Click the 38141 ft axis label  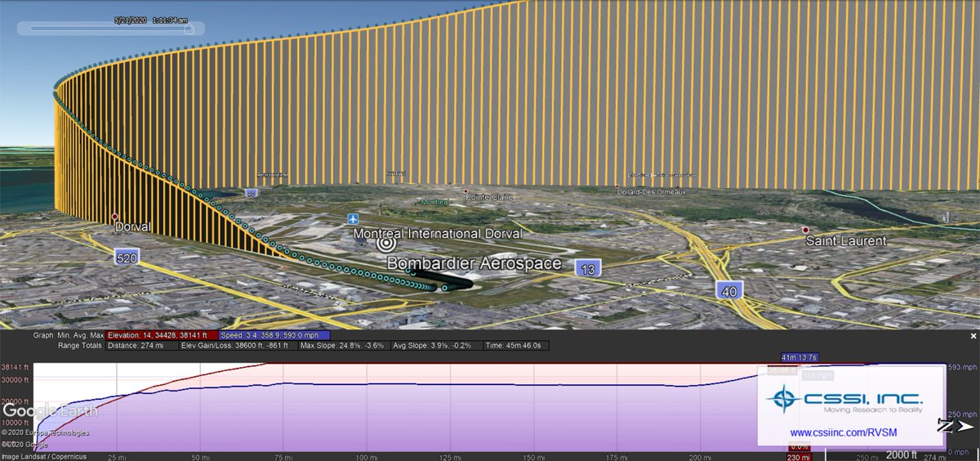[x=14, y=367]
